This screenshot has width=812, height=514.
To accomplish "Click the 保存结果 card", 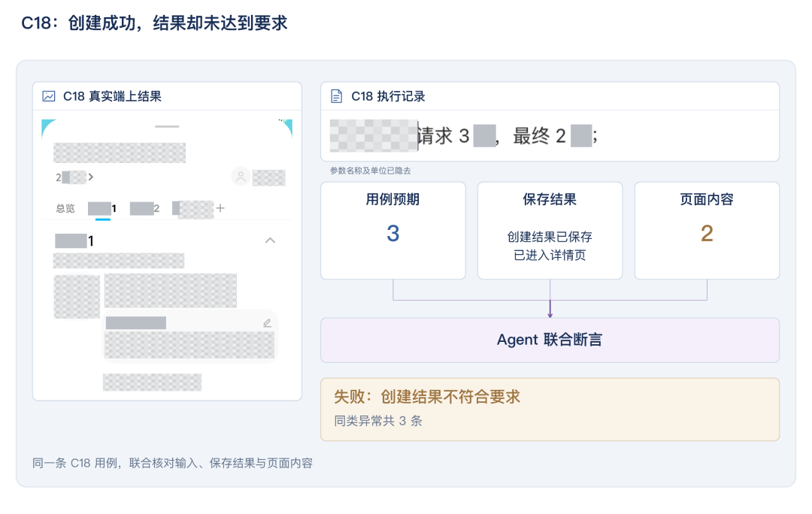I will pos(550,231).
